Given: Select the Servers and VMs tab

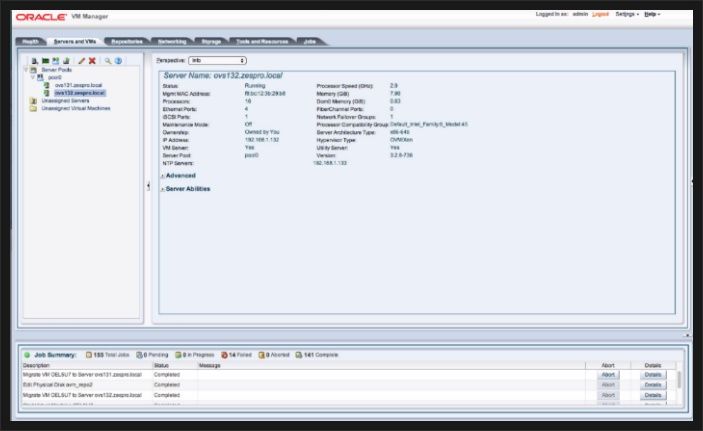Looking at the screenshot, I should [x=75, y=41].
